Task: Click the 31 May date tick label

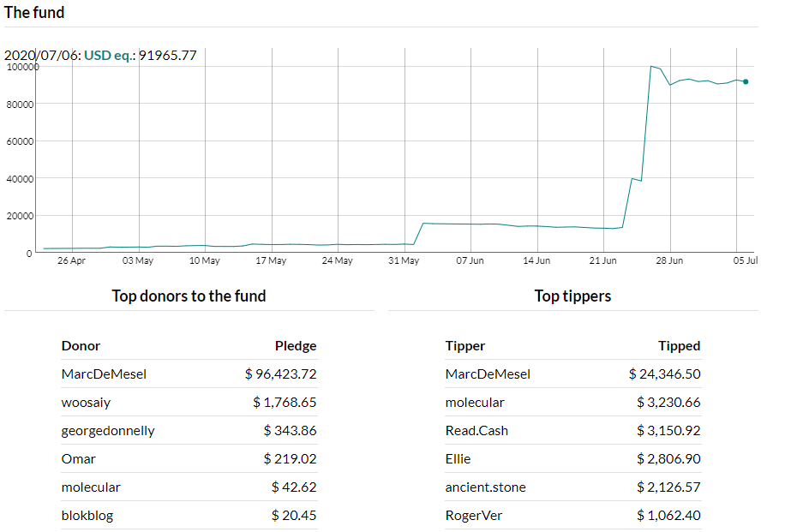Action: (404, 260)
